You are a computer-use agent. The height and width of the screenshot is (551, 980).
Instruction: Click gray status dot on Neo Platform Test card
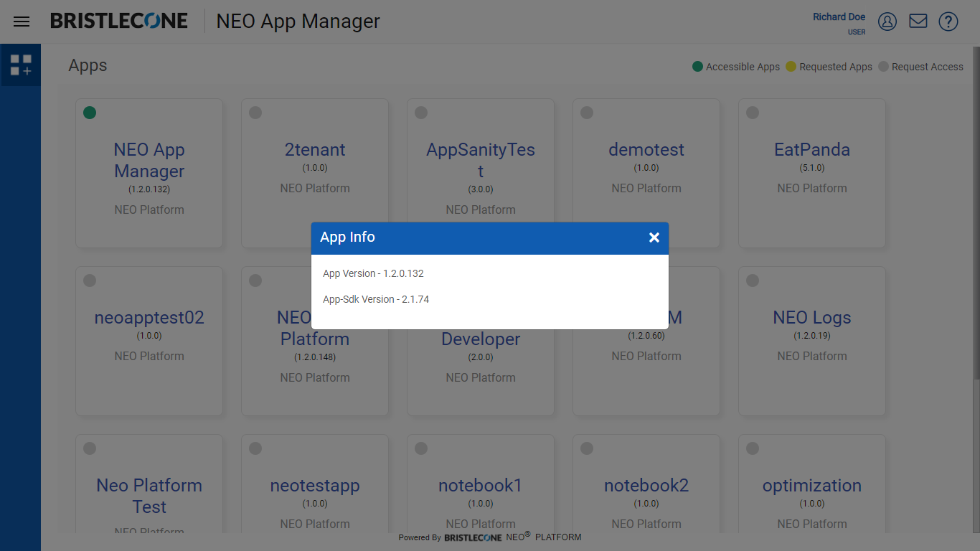90,448
